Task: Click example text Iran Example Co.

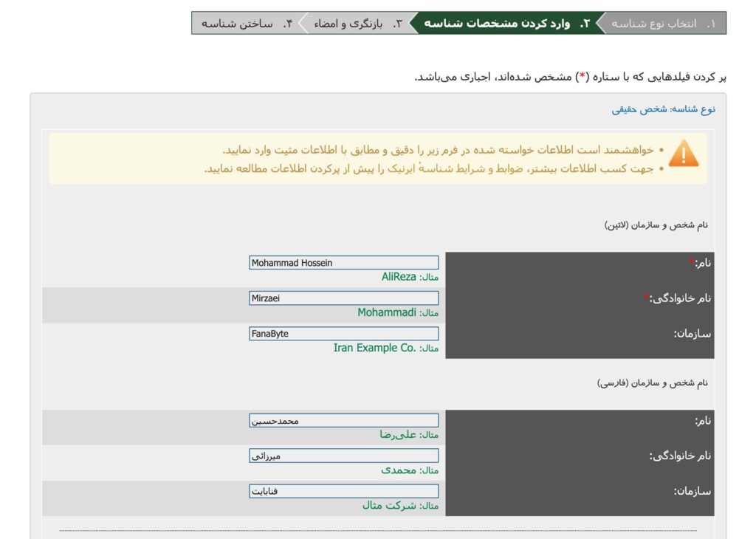Action: click(374, 348)
